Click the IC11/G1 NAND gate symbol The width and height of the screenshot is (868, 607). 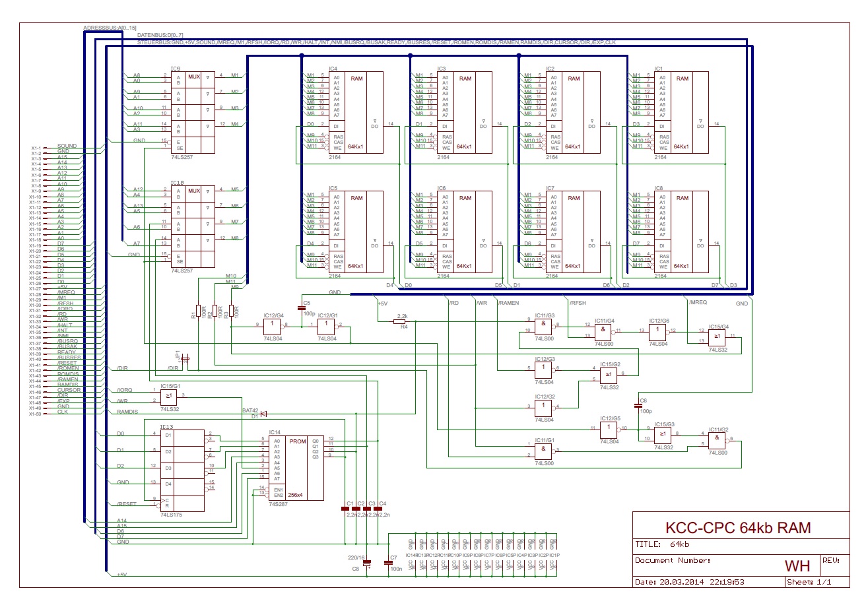click(544, 451)
